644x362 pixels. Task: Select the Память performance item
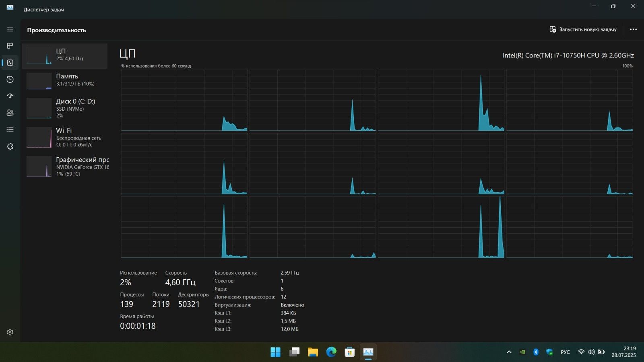point(65,81)
